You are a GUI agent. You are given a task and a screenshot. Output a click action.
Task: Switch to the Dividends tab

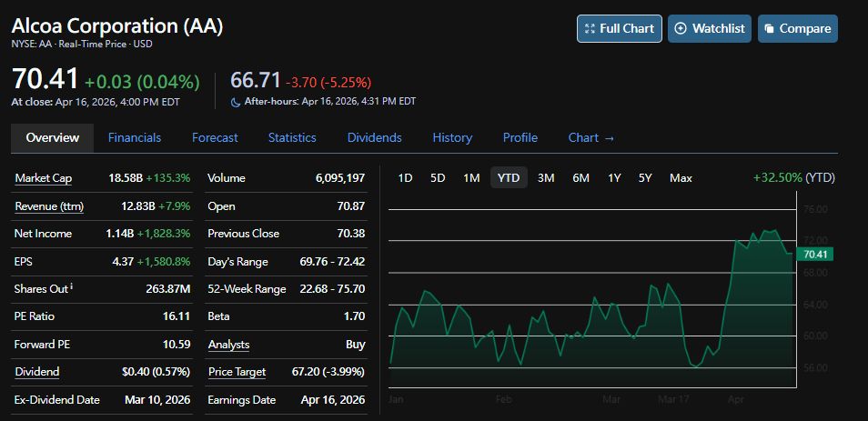point(374,137)
